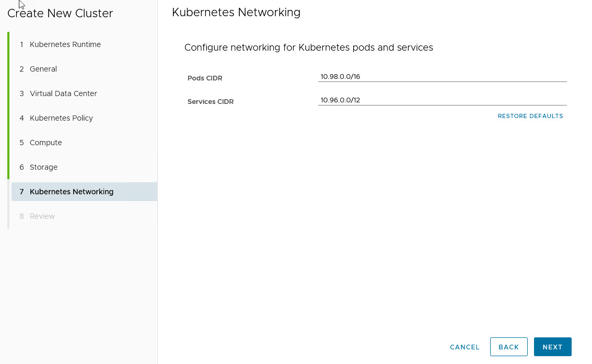This screenshot has height=364, width=592.
Task: Open the General wizard step
Action: (43, 69)
